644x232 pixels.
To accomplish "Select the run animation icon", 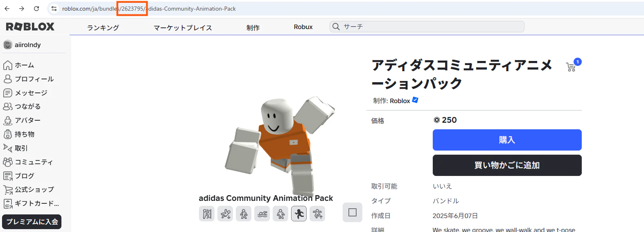I will [x=299, y=214].
